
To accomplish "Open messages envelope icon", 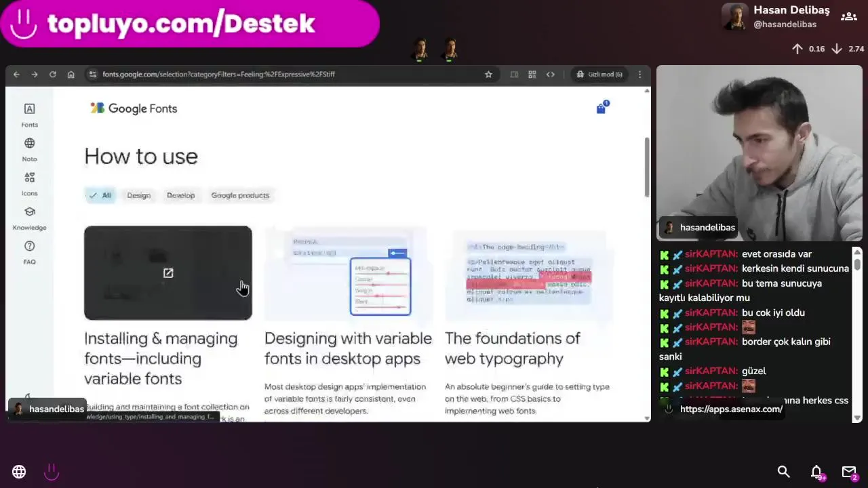I will (849, 472).
